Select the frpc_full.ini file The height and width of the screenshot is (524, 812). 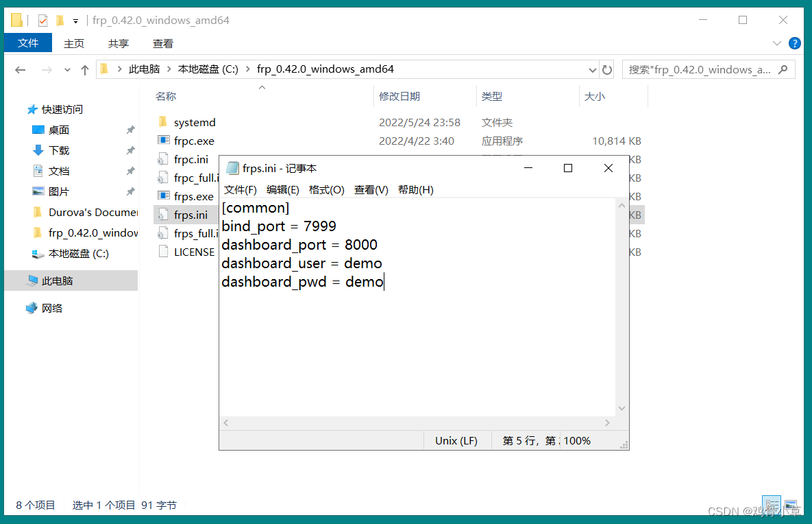click(196, 178)
